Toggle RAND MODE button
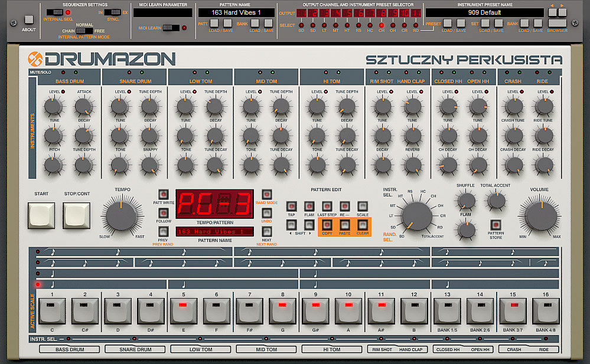 coord(267,195)
